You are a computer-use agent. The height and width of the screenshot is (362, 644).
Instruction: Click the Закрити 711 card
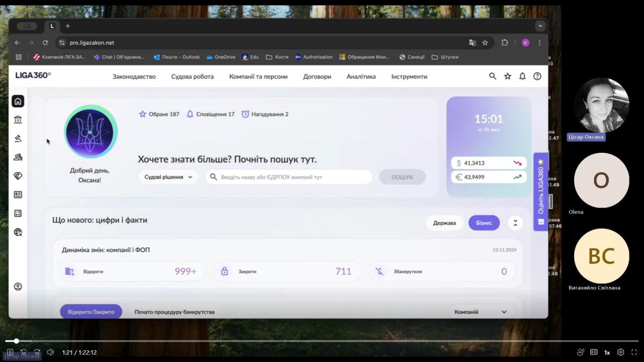coord(287,271)
